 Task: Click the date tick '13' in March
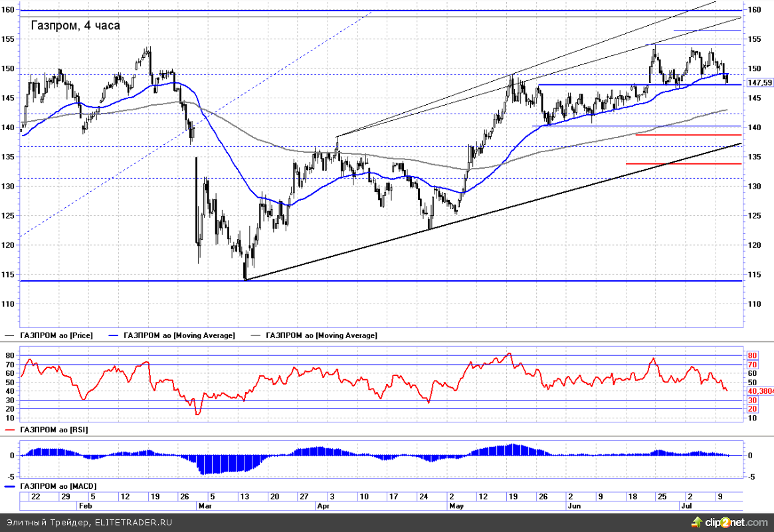(244, 497)
